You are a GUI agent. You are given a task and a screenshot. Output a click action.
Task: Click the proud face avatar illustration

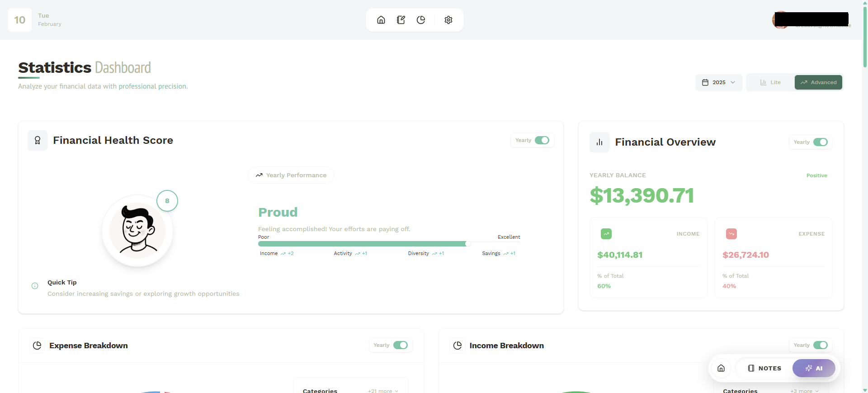tap(137, 231)
